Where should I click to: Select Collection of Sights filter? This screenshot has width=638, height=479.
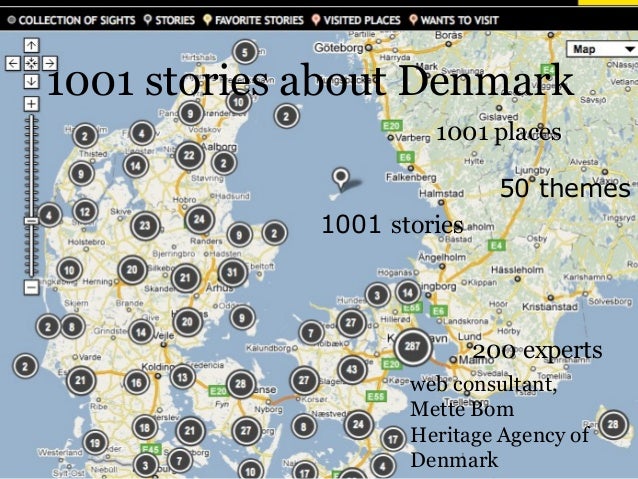[72, 20]
